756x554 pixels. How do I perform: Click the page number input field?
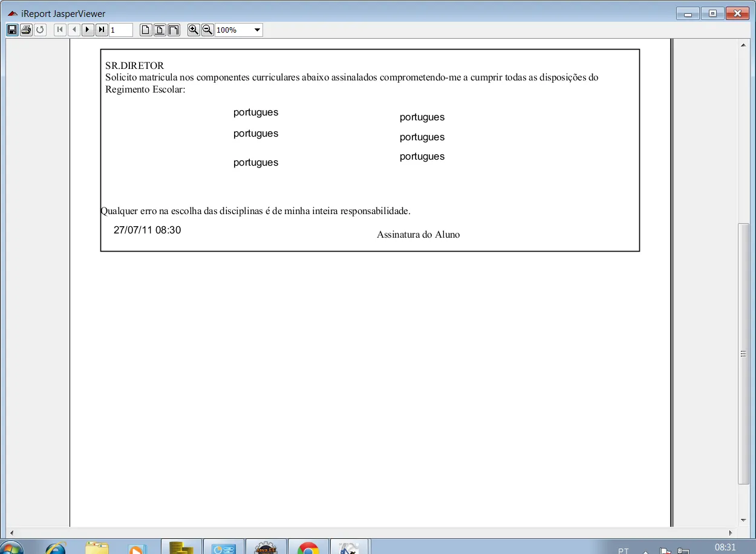121,30
